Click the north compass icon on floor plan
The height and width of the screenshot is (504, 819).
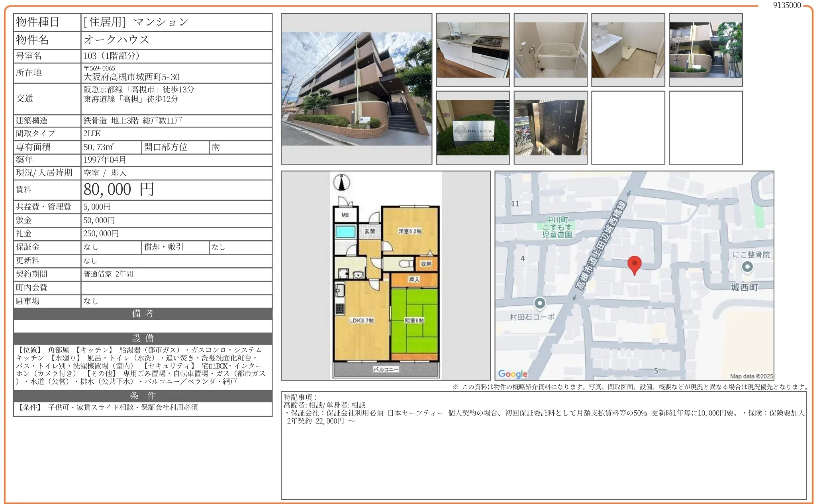(341, 183)
